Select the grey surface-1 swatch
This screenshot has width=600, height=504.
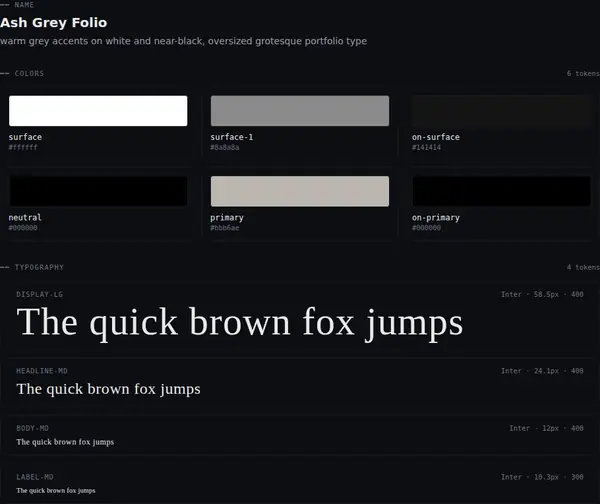(x=300, y=111)
